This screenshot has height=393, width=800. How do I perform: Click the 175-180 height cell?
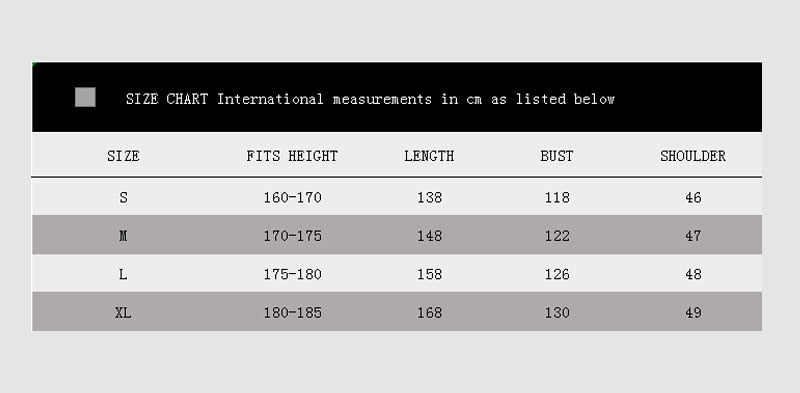tap(292, 274)
